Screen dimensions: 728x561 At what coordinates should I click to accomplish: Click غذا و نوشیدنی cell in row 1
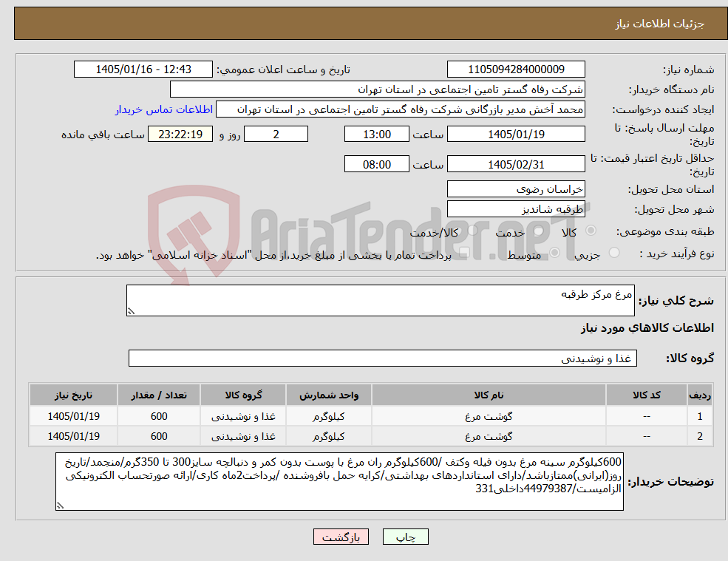click(243, 416)
